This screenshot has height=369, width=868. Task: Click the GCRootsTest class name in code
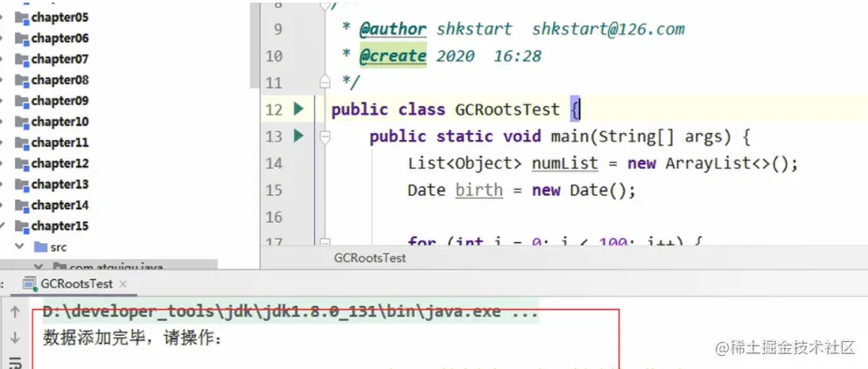[507, 109]
